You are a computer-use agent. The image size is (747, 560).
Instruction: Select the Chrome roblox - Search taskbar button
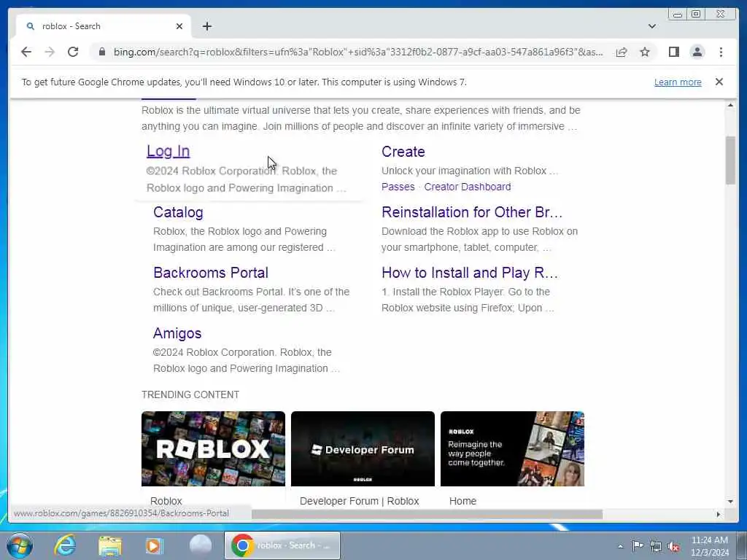(x=282, y=545)
